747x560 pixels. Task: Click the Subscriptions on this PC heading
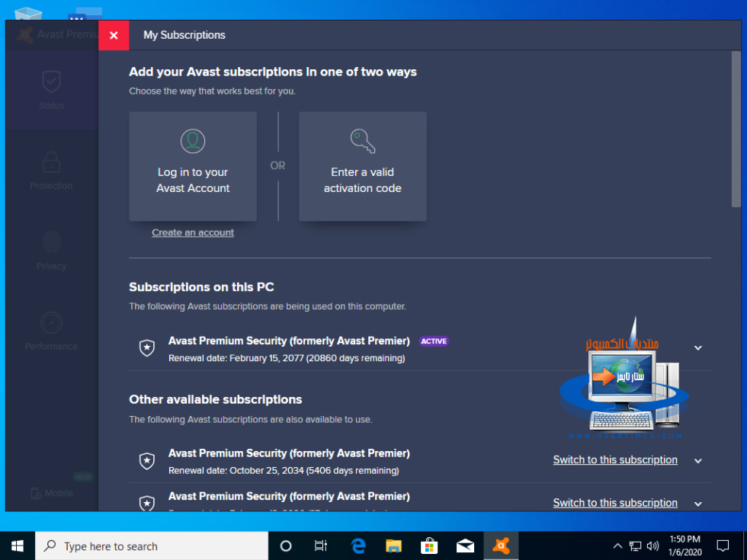pyautogui.click(x=201, y=287)
